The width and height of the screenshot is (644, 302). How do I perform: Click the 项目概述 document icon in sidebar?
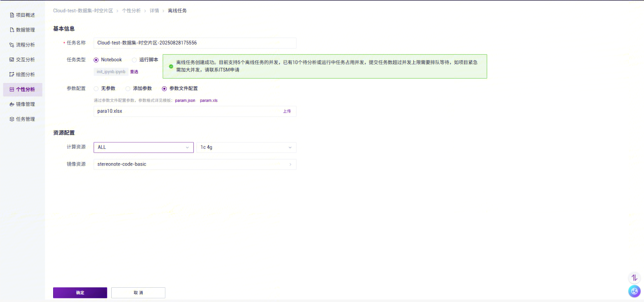[12, 15]
